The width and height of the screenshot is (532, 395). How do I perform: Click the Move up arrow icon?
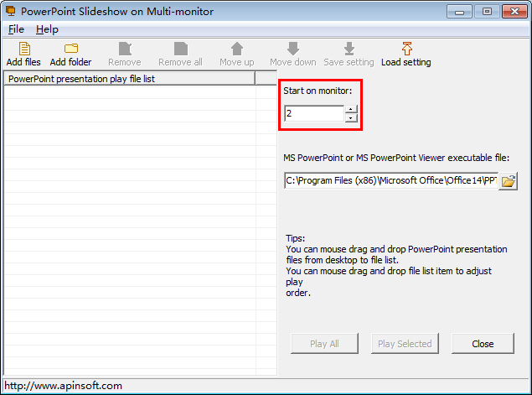coord(237,49)
